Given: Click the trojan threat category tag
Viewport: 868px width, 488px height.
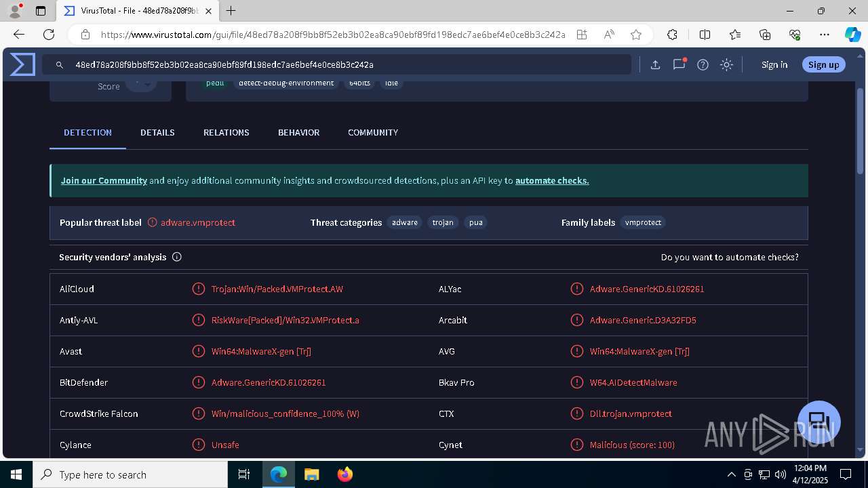Looking at the screenshot, I should click(x=443, y=222).
